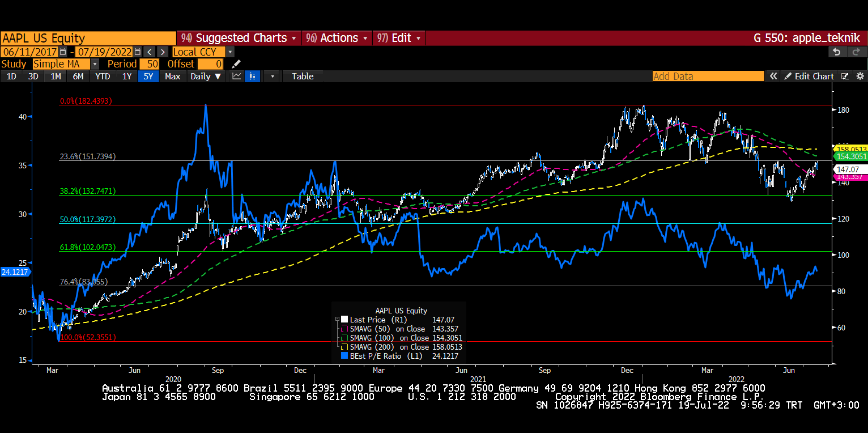The width and height of the screenshot is (868, 433).
Task: Select the 1D range tab
Action: tap(11, 77)
